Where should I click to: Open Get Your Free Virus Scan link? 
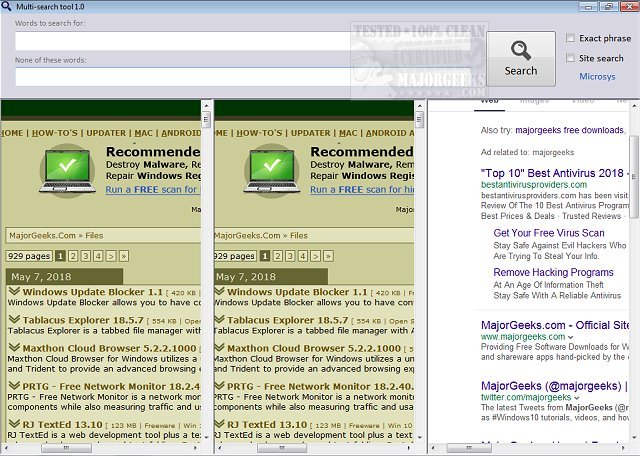[549, 233]
